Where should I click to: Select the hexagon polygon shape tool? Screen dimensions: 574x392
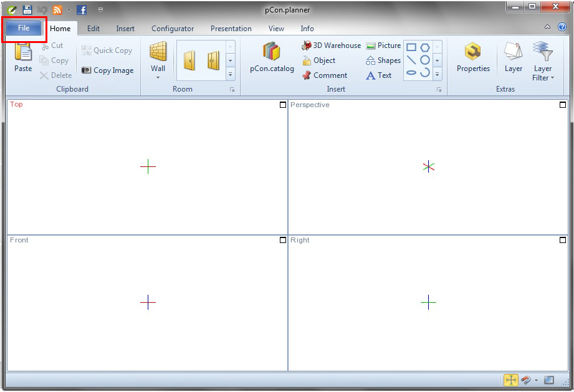(425, 47)
